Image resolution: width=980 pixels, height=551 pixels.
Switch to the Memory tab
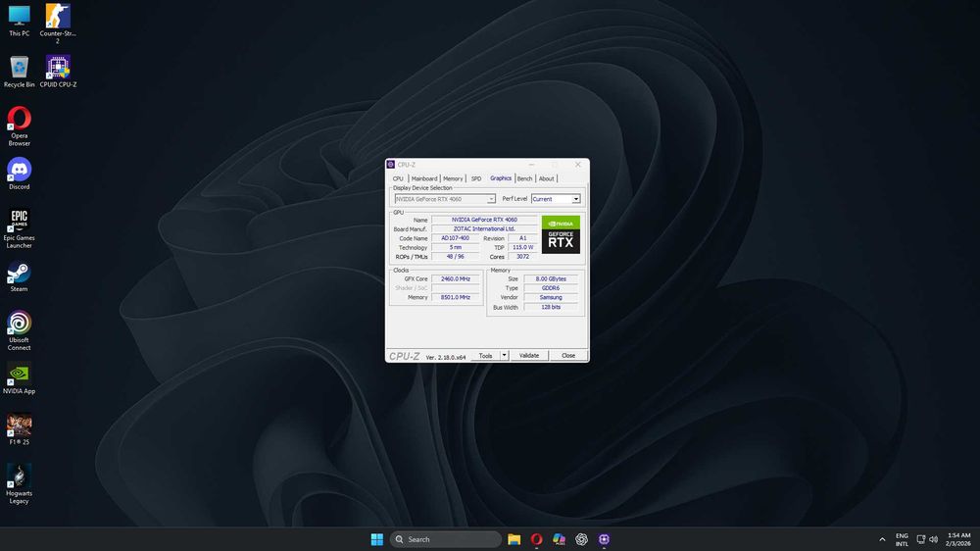click(453, 178)
